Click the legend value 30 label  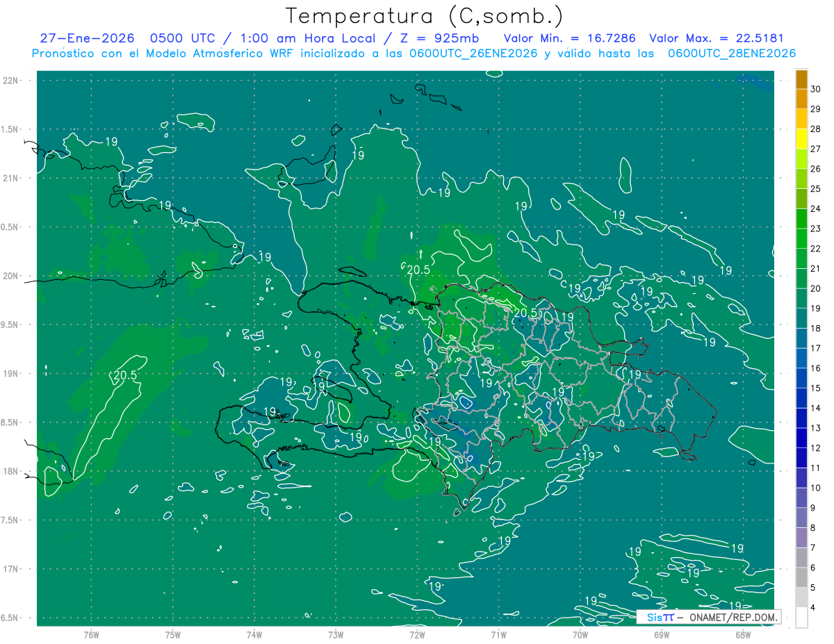coord(816,90)
